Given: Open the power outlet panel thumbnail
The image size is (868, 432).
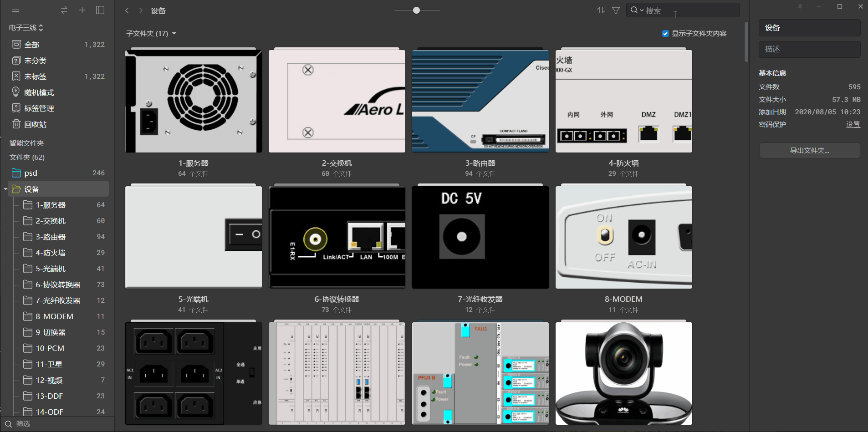Looking at the screenshot, I should coord(194,373).
